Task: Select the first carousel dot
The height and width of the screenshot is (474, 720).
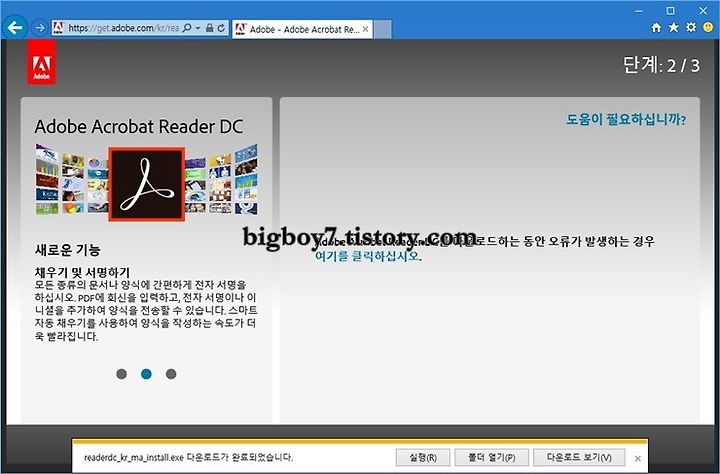Action: 122,374
